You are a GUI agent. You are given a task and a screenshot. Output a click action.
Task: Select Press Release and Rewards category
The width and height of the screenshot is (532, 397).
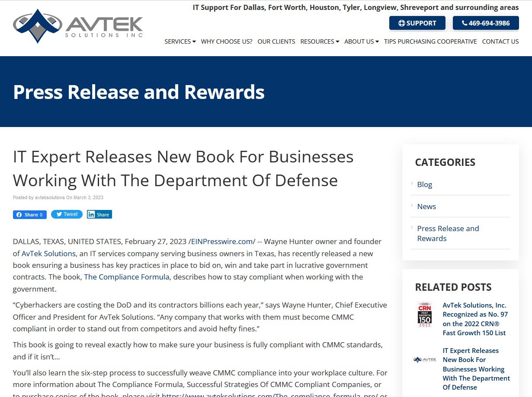point(448,233)
